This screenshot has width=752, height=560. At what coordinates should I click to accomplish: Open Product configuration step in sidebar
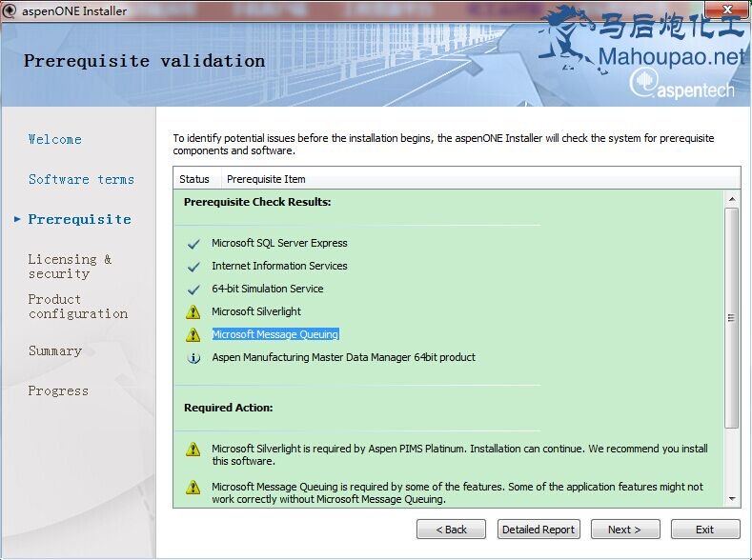(77, 306)
